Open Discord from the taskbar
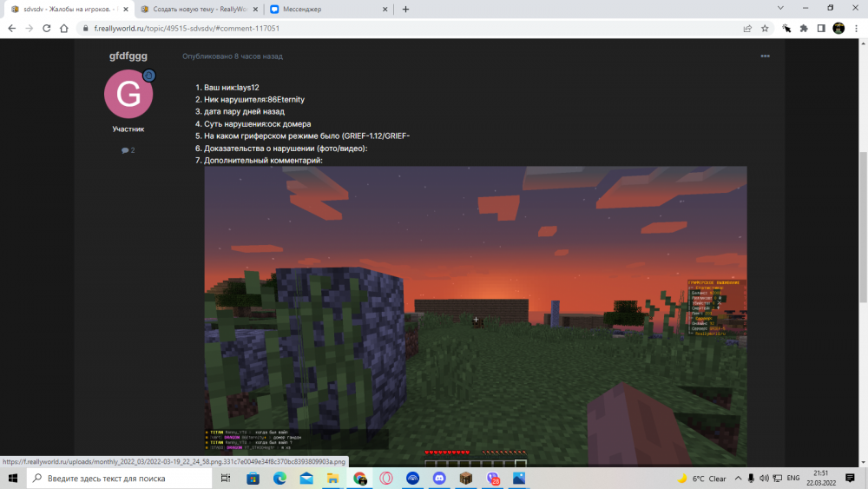The image size is (868, 489). tap(439, 478)
